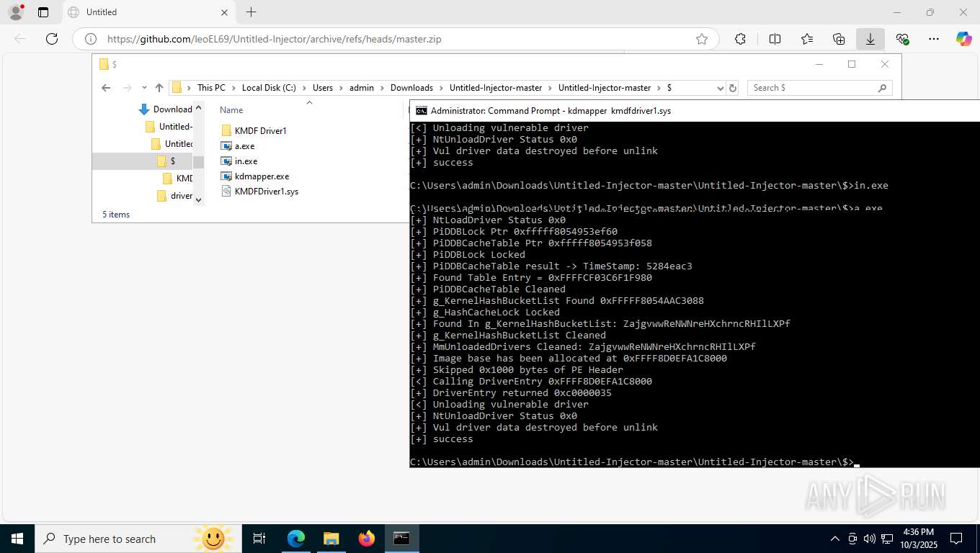The width and height of the screenshot is (980, 553).
Task: Select Downloads in the navigation tree
Action: click(x=165, y=109)
